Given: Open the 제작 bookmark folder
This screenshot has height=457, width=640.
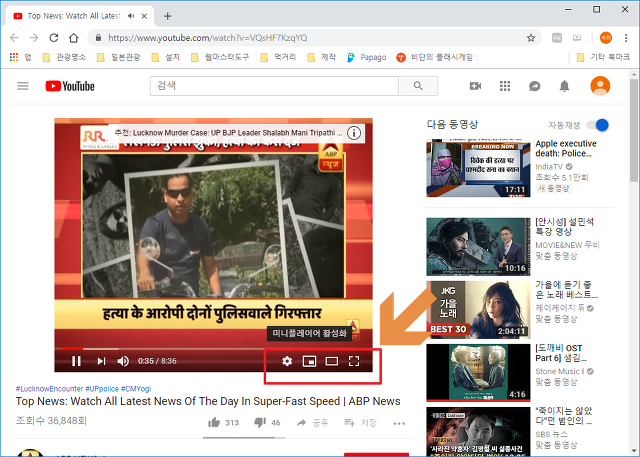Looking at the screenshot, I should [322, 57].
